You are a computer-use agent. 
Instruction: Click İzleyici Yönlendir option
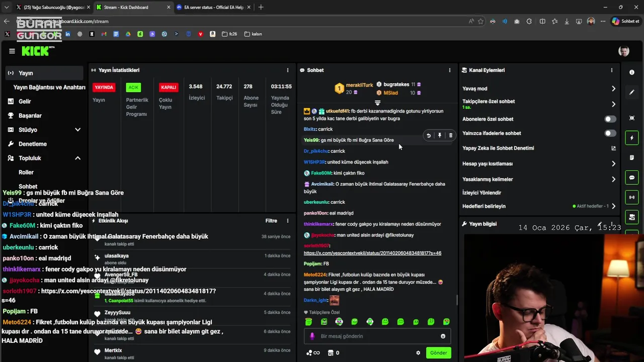click(481, 193)
